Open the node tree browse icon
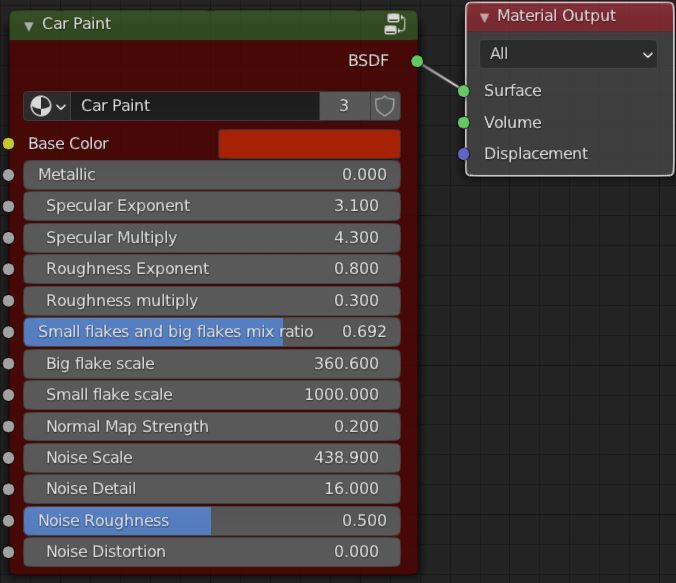 coord(47,106)
